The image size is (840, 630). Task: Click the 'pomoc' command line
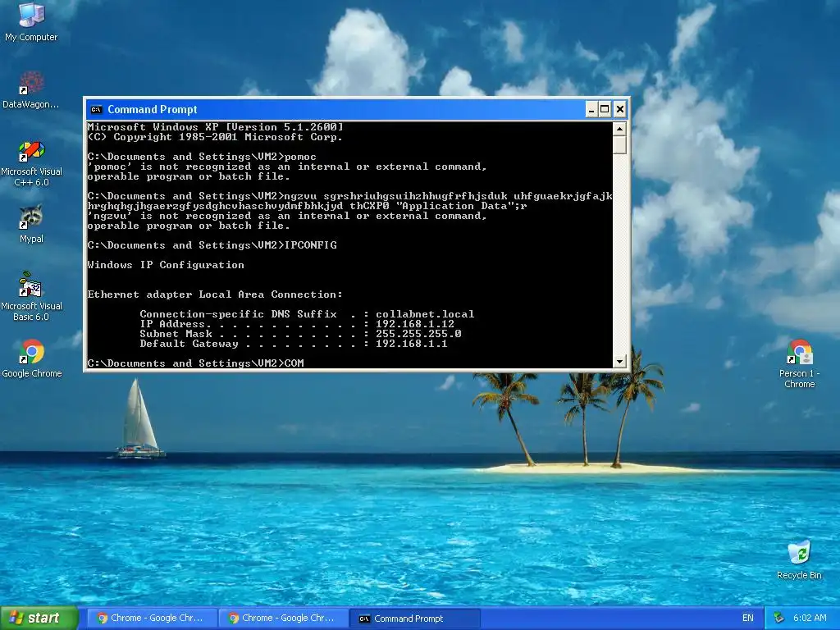(x=202, y=157)
